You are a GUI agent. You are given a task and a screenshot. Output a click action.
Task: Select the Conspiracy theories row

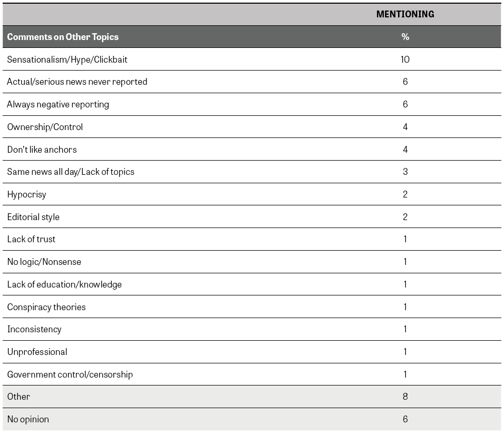(x=46, y=307)
